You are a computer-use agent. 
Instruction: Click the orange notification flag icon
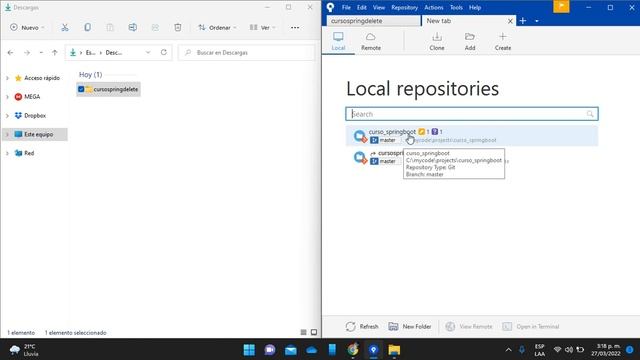(x=561, y=6)
